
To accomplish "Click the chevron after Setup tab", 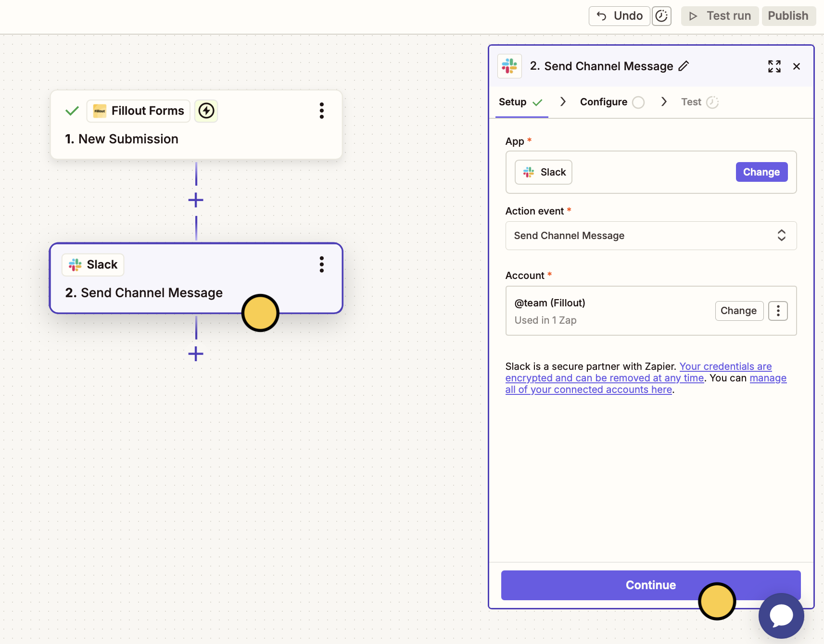I will (563, 101).
